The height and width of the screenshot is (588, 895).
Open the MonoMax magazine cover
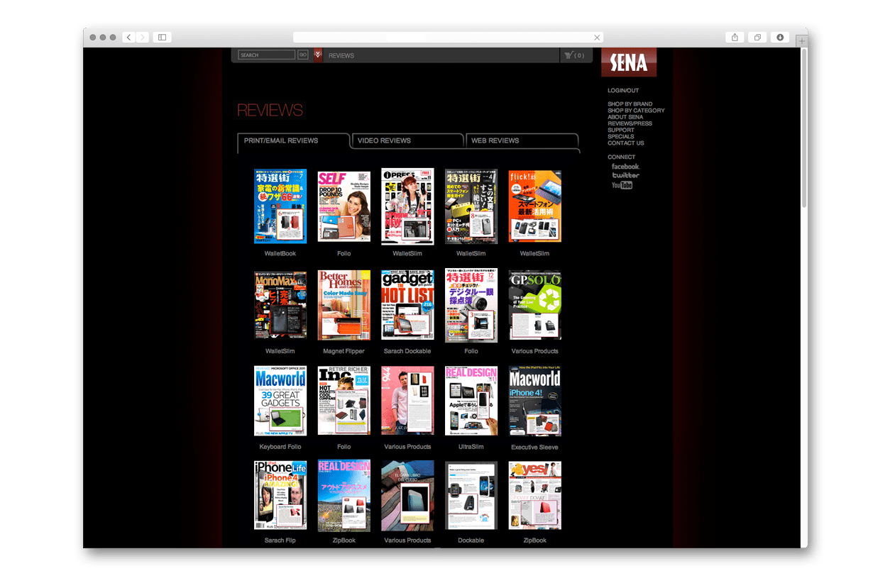(x=280, y=305)
